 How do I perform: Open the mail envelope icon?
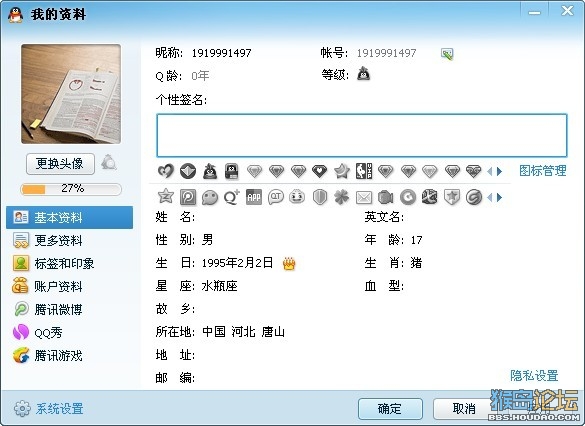tap(364, 197)
